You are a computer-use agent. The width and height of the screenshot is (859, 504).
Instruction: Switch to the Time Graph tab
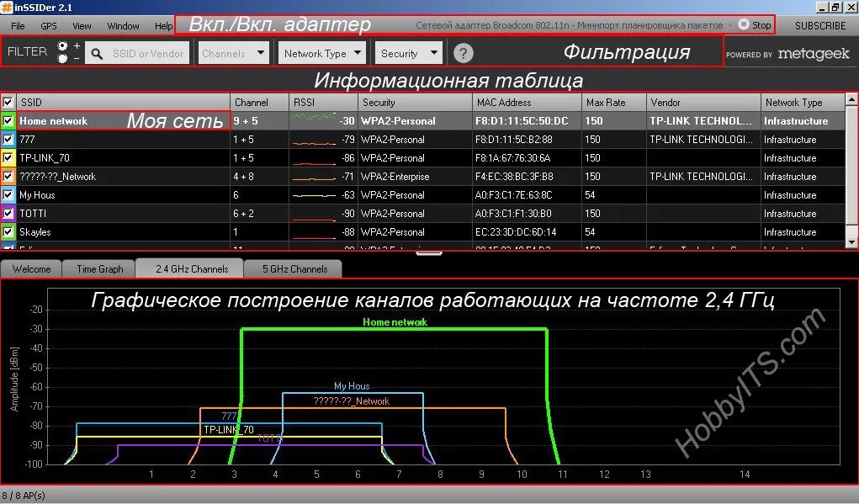point(100,269)
